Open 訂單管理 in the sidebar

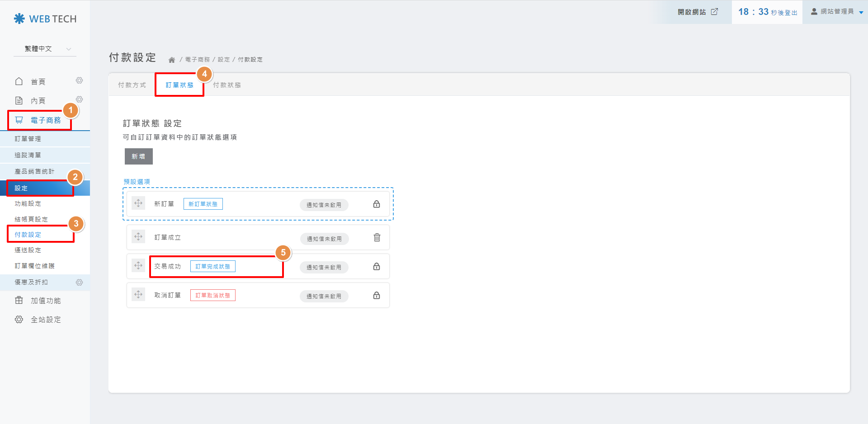tap(28, 139)
